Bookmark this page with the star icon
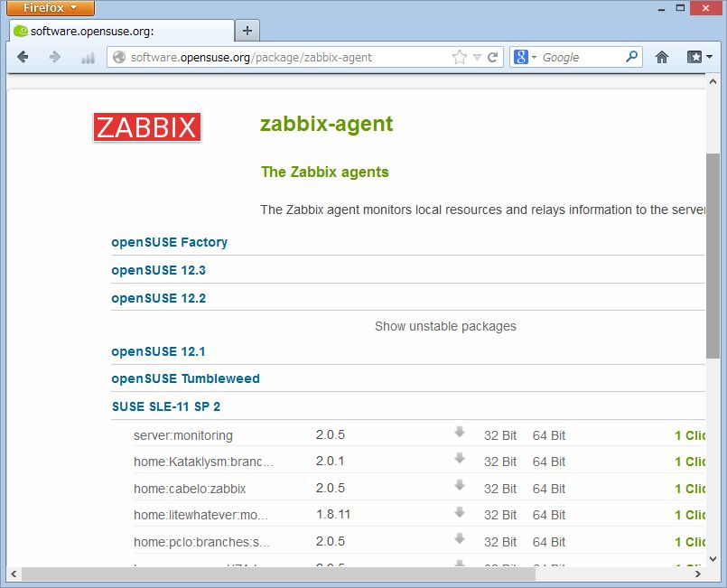This screenshot has height=588, width=727. pyautogui.click(x=460, y=57)
